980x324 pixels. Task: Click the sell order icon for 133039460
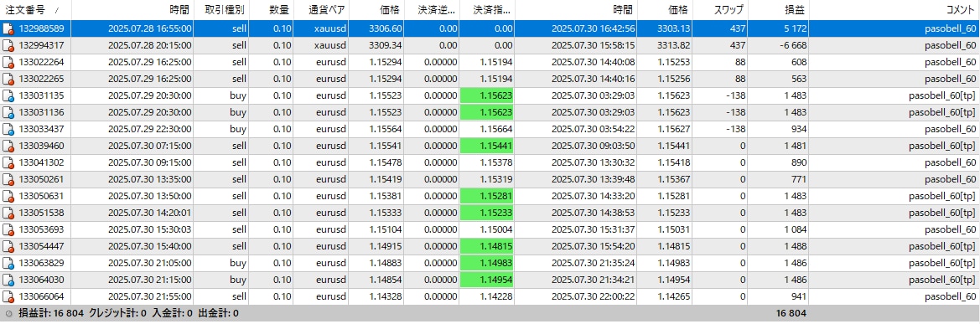click(x=8, y=146)
